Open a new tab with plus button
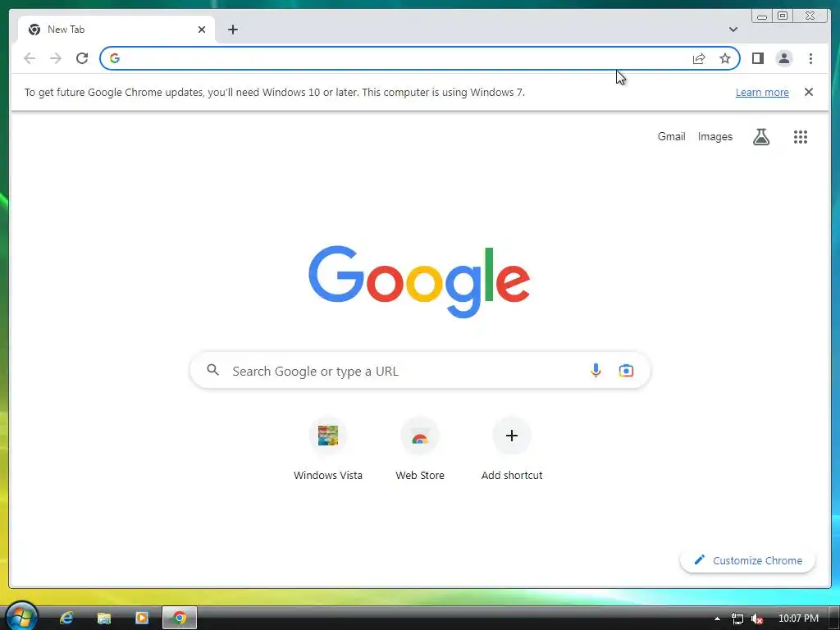Viewport: 840px width, 630px height. tap(232, 30)
